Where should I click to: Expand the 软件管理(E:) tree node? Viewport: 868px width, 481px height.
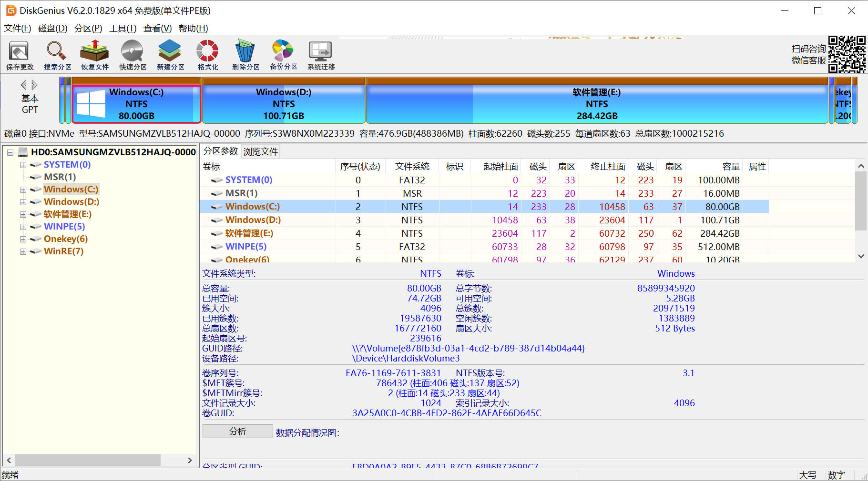coord(23,214)
